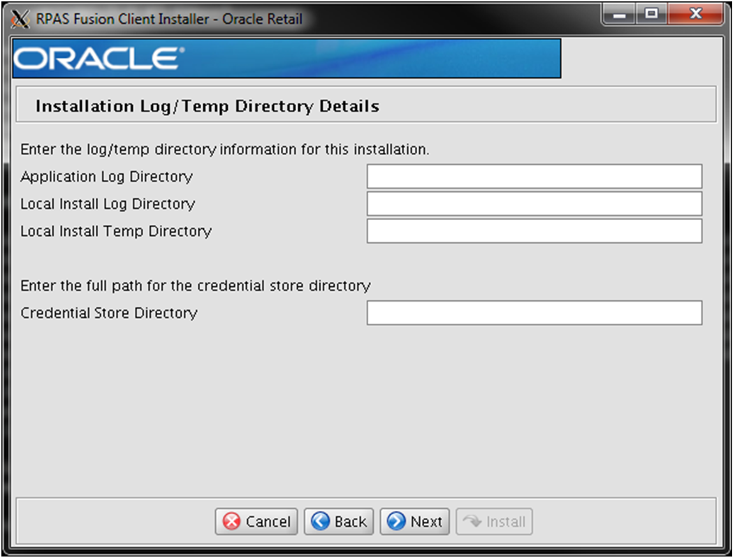Image resolution: width=735 pixels, height=560 pixels.
Task: Click the window title 'RPAS Fusion Client Installer'
Action: (x=169, y=20)
